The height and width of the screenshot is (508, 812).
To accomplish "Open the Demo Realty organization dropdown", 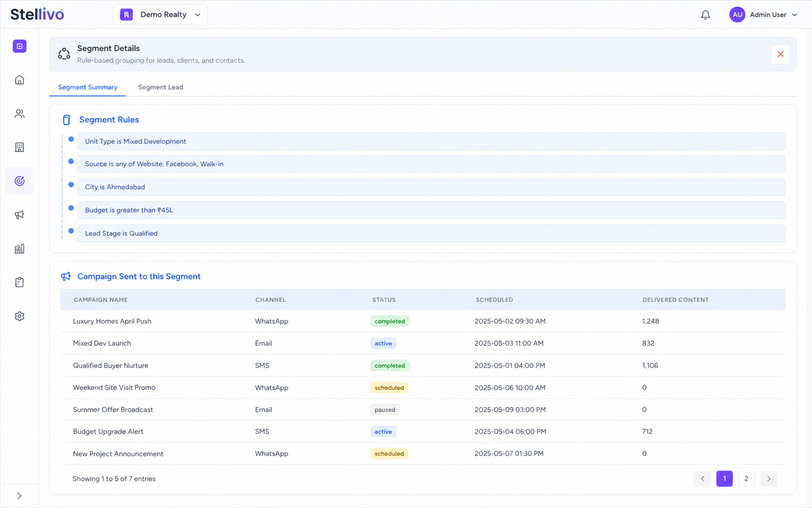I will [160, 14].
